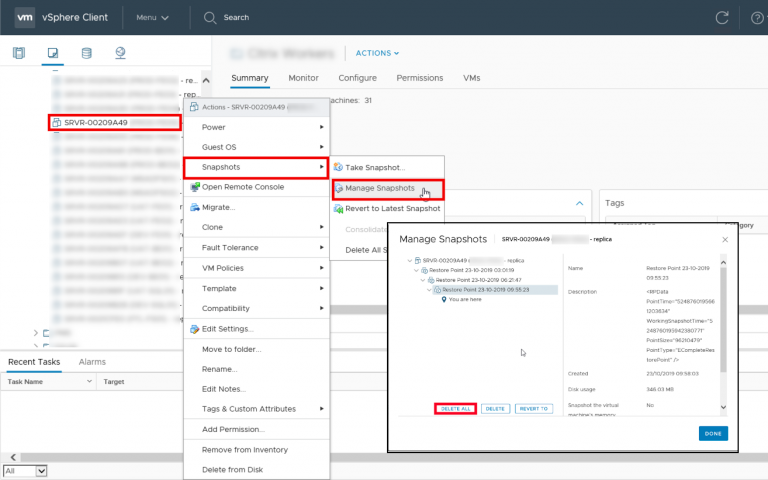Open the Networking inventory view
This screenshot has width=768, height=480.
tap(120, 53)
